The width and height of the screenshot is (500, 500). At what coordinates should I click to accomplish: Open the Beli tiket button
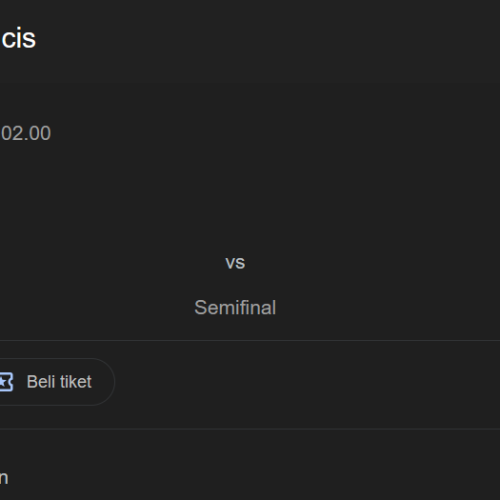pos(57,382)
